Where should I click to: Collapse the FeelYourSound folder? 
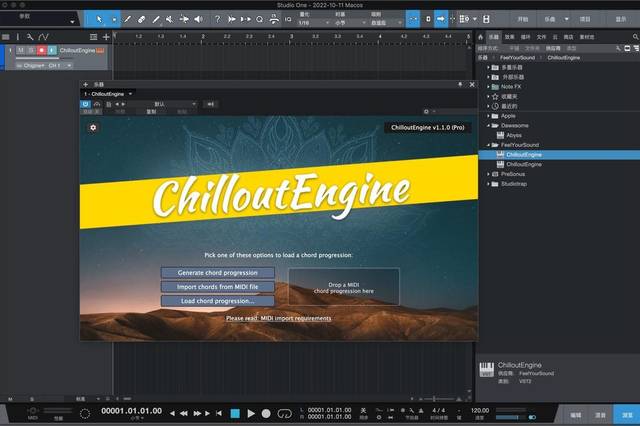(488, 145)
